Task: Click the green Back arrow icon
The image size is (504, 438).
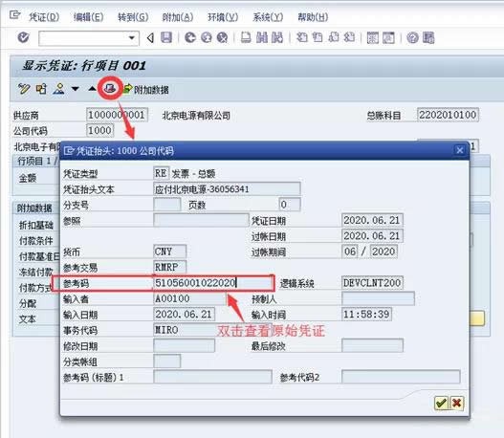Action: (x=190, y=37)
